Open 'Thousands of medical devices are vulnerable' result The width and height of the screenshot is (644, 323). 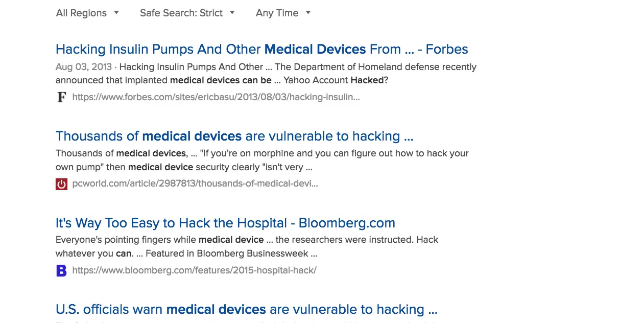pyautogui.click(x=234, y=136)
